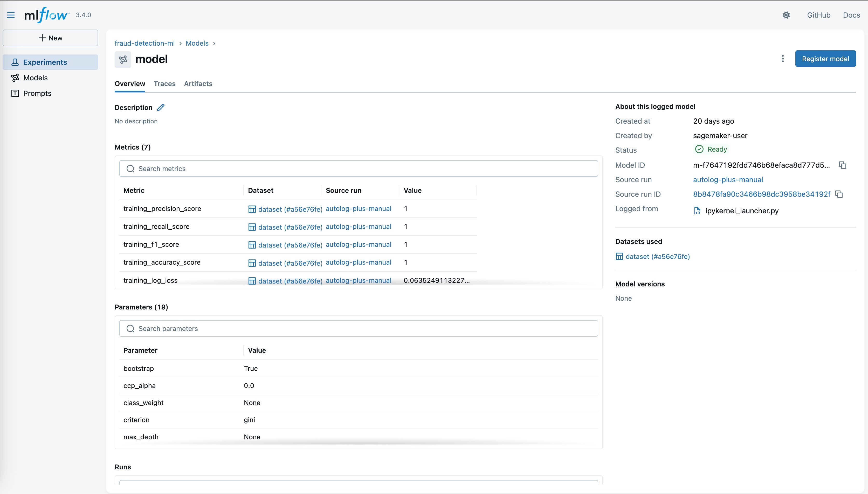Click the Search metrics field

[x=358, y=169]
